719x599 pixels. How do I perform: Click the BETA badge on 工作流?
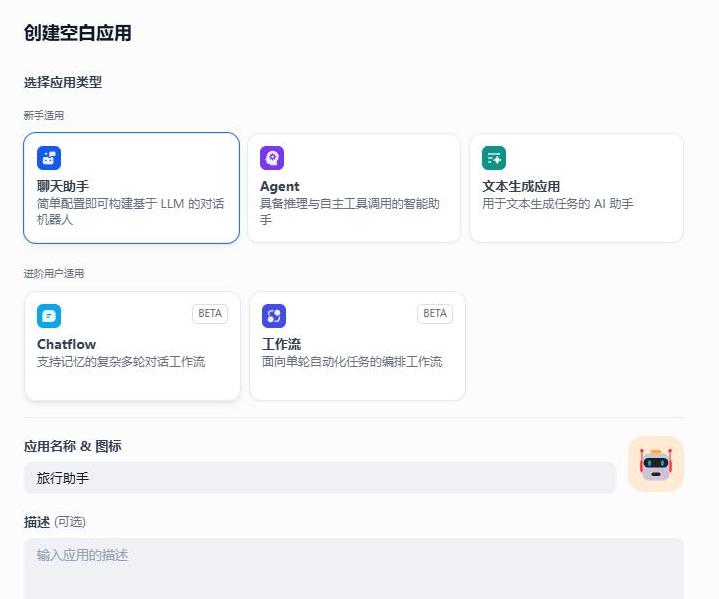click(x=435, y=314)
